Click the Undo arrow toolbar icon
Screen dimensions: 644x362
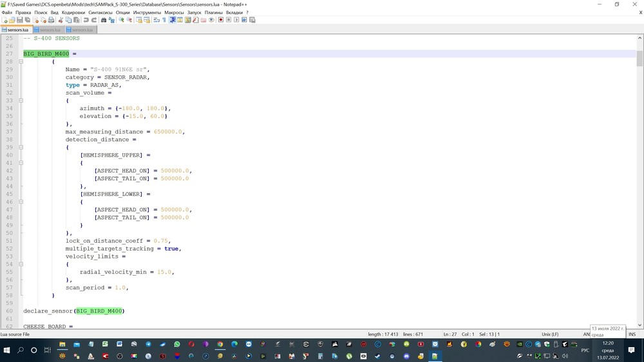pyautogui.click(x=86, y=20)
